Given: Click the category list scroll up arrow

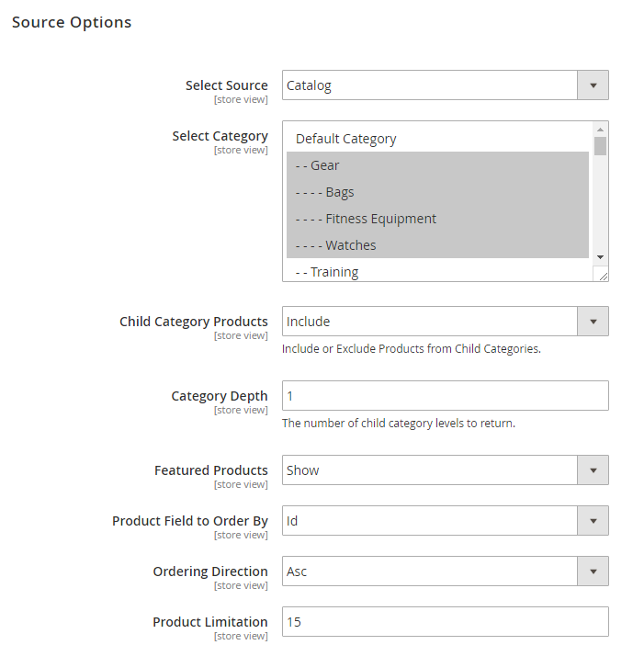Looking at the screenshot, I should tap(600, 130).
